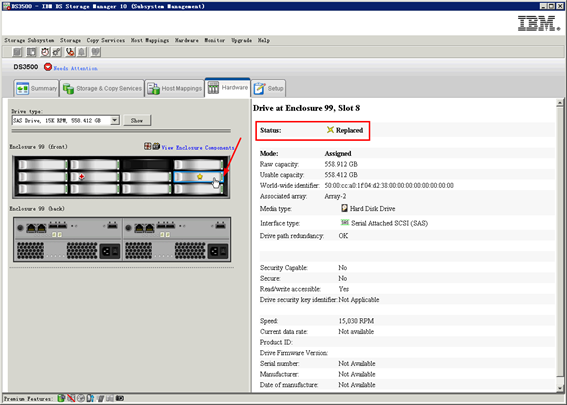This screenshot has height=405, width=567.
Task: Open the Hardware menu
Action: click(187, 40)
